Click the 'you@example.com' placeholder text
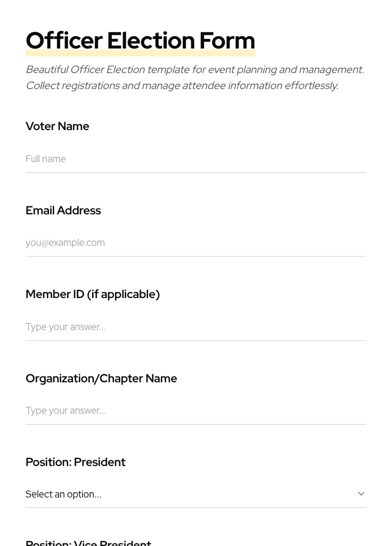Screen dimensions: 392x546 coord(65,243)
